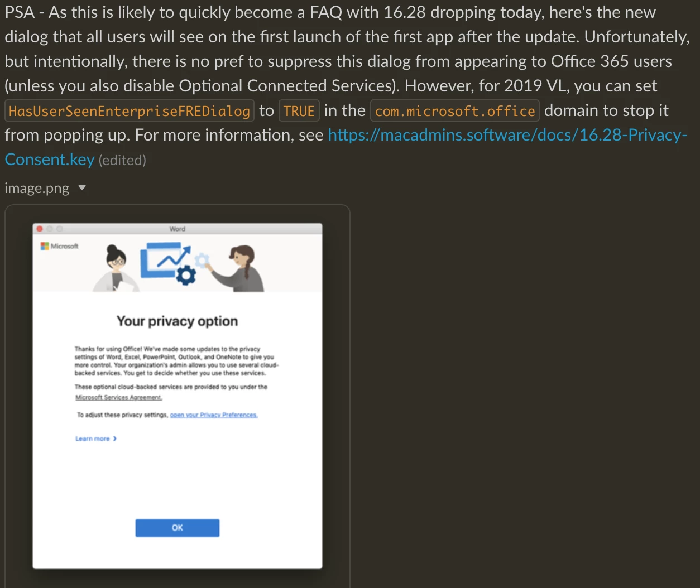The image size is (700, 588).
Task: Select the com.microsoft.office domain code text
Action: (x=455, y=111)
